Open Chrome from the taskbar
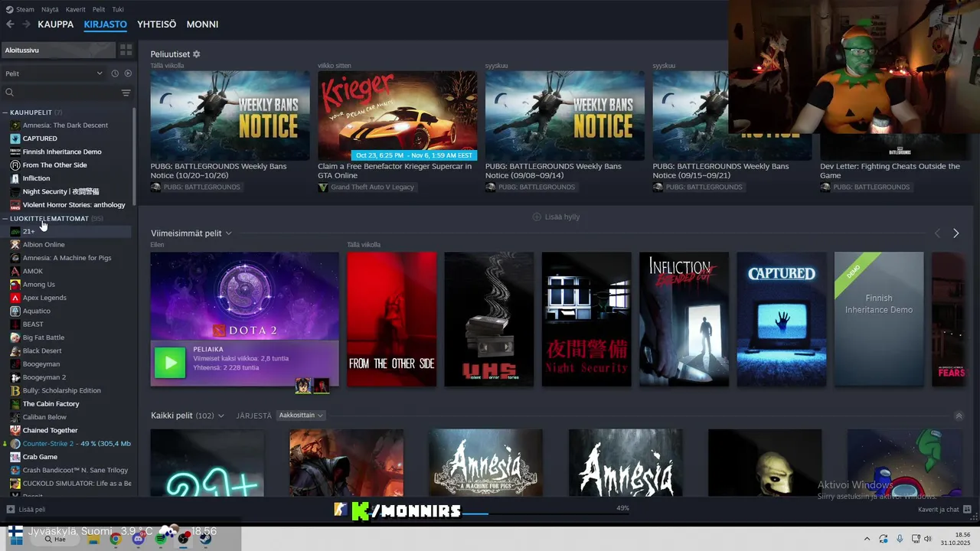The image size is (980, 551). point(115,539)
